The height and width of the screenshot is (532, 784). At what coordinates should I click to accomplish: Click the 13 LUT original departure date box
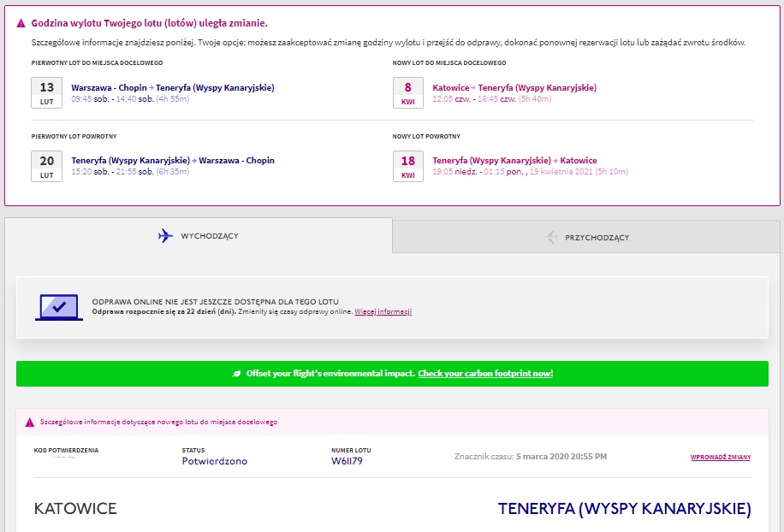click(46, 93)
